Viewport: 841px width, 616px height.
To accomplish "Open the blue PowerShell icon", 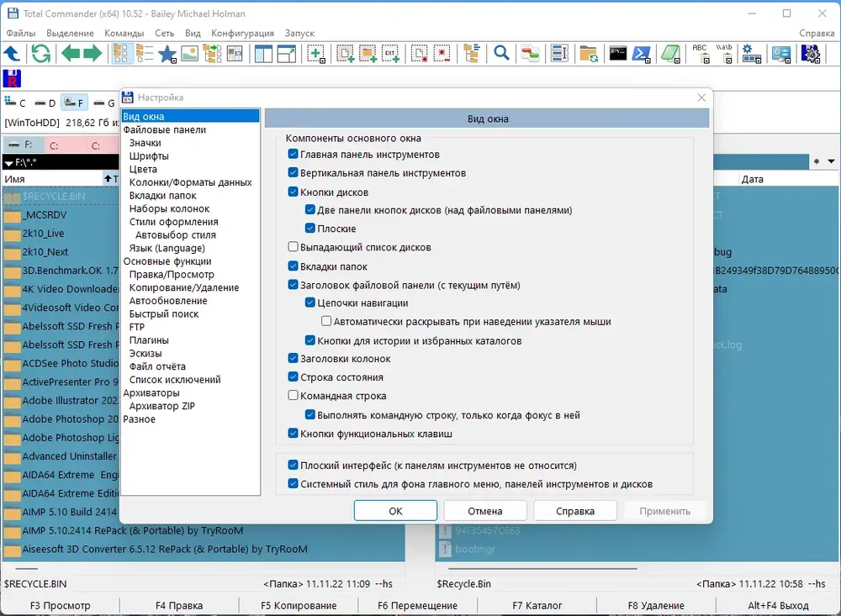I will pos(641,54).
